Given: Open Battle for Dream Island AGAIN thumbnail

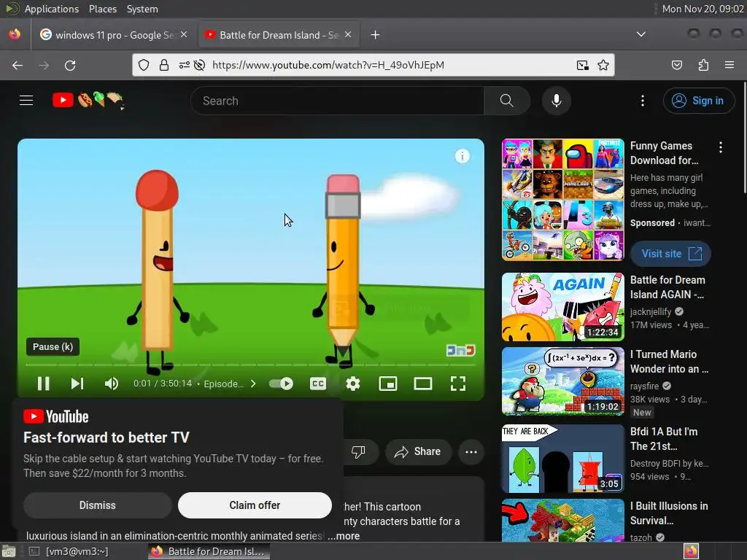Looking at the screenshot, I should [562, 307].
